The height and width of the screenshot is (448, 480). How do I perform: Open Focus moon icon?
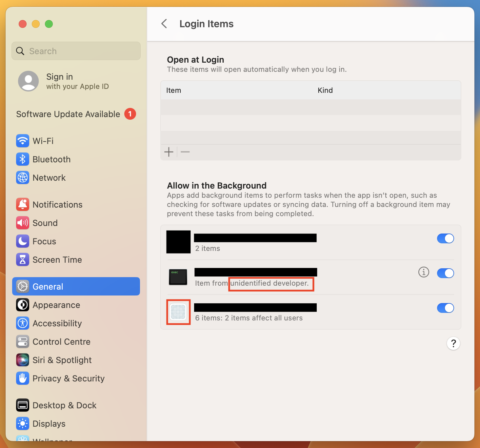(x=23, y=241)
